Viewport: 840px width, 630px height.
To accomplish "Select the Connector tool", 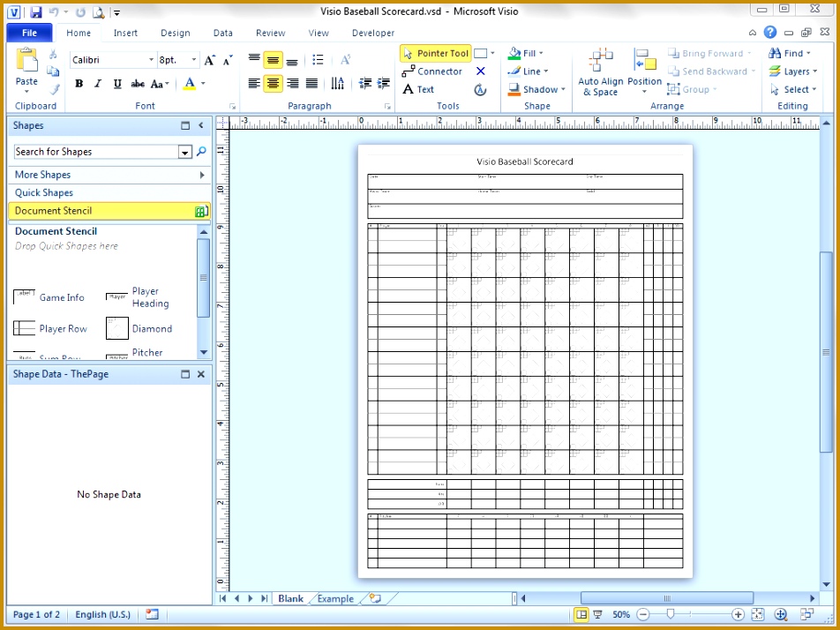I will [x=432, y=71].
